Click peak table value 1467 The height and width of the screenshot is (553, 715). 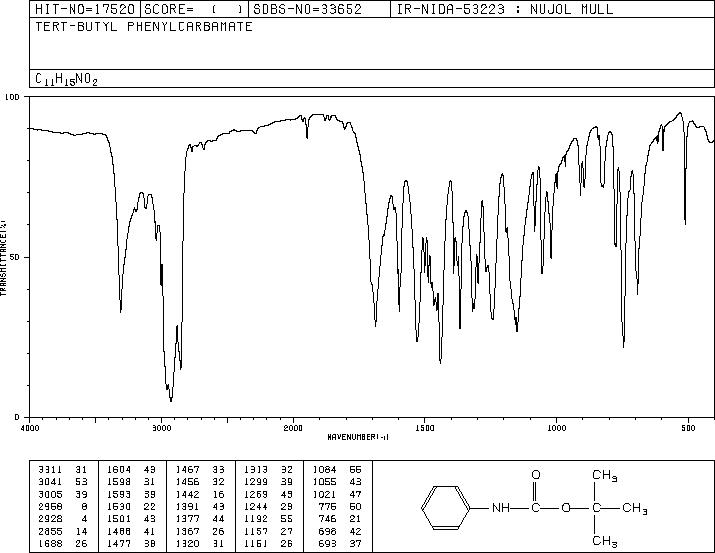(187, 470)
